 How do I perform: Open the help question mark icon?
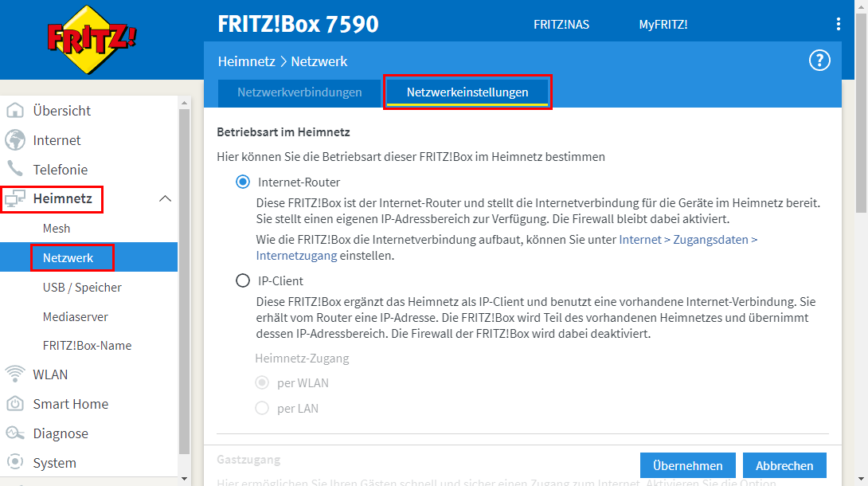(x=819, y=61)
